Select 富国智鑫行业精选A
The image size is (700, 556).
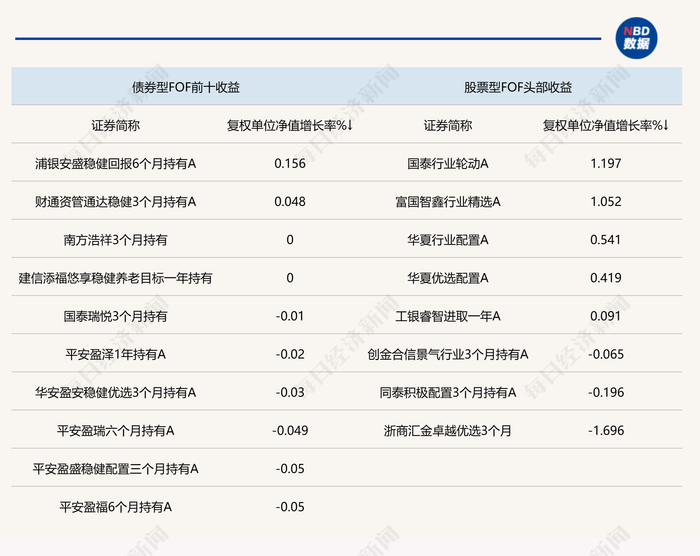coord(448,202)
